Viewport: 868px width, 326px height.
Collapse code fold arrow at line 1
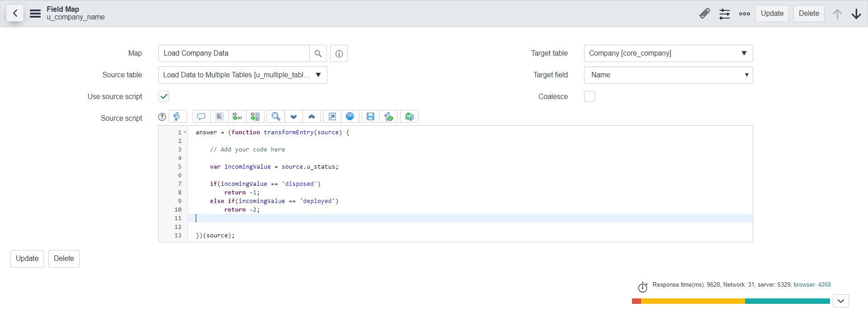[x=185, y=132]
